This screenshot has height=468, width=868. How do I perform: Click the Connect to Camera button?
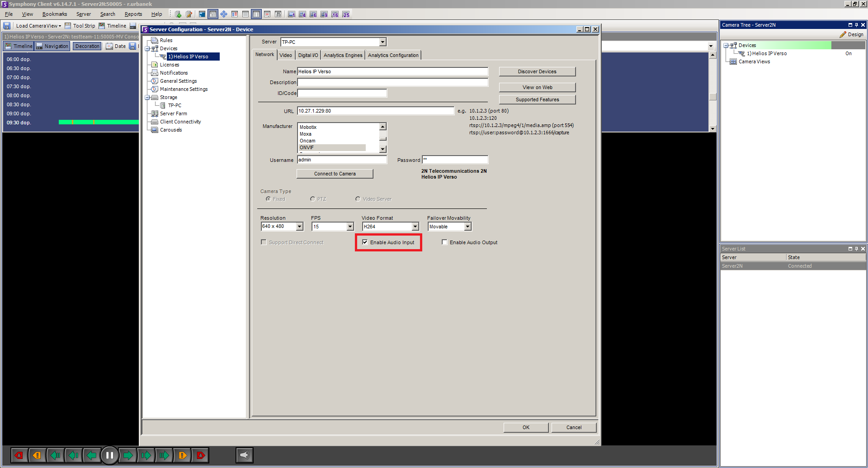pyautogui.click(x=335, y=174)
